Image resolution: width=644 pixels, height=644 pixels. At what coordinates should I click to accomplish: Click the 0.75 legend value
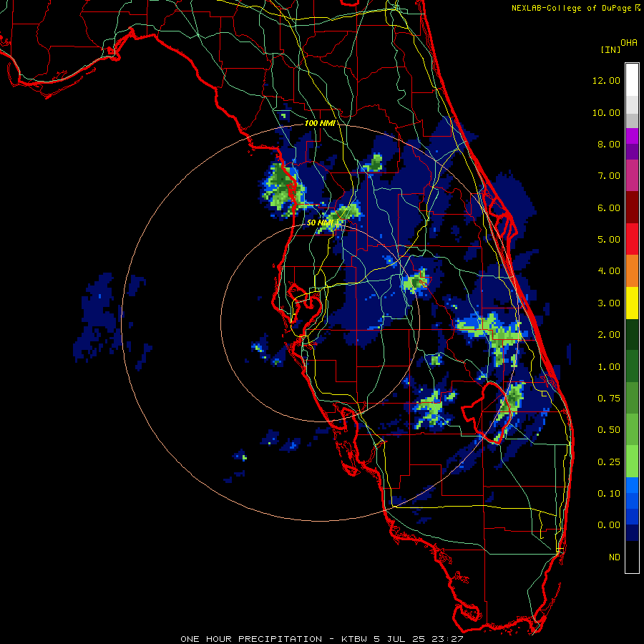pyautogui.click(x=609, y=399)
